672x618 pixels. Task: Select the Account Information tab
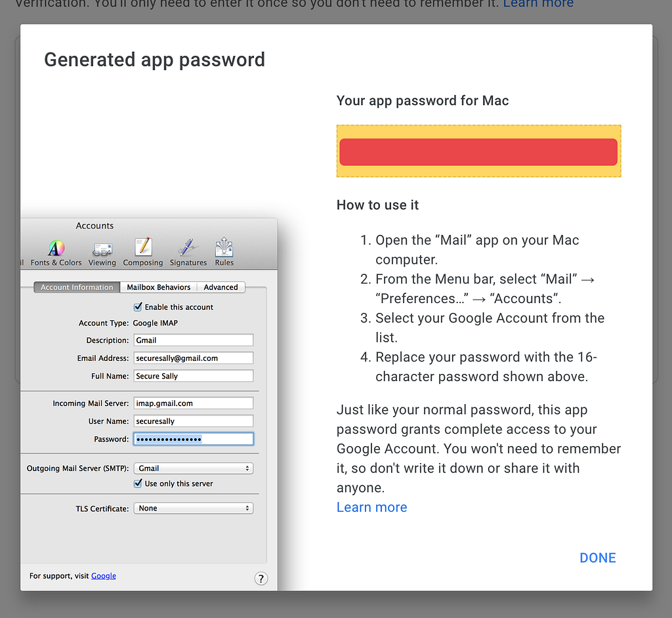[77, 287]
